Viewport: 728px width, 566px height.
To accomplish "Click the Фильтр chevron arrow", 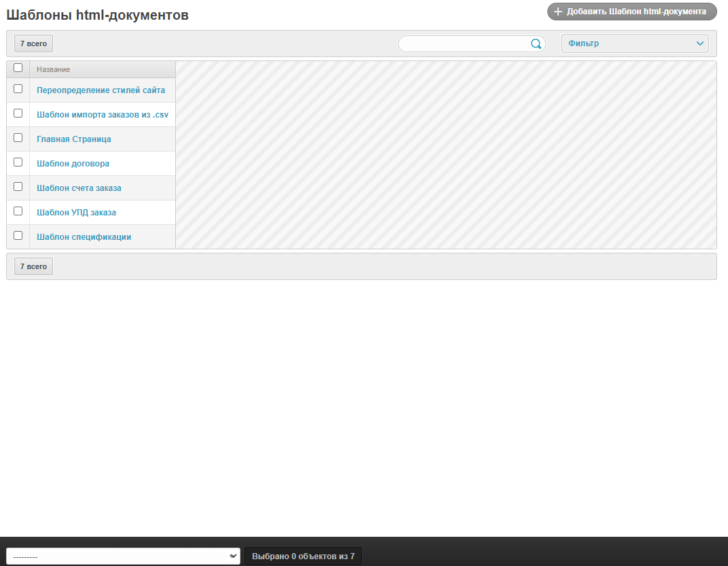I will (x=700, y=43).
